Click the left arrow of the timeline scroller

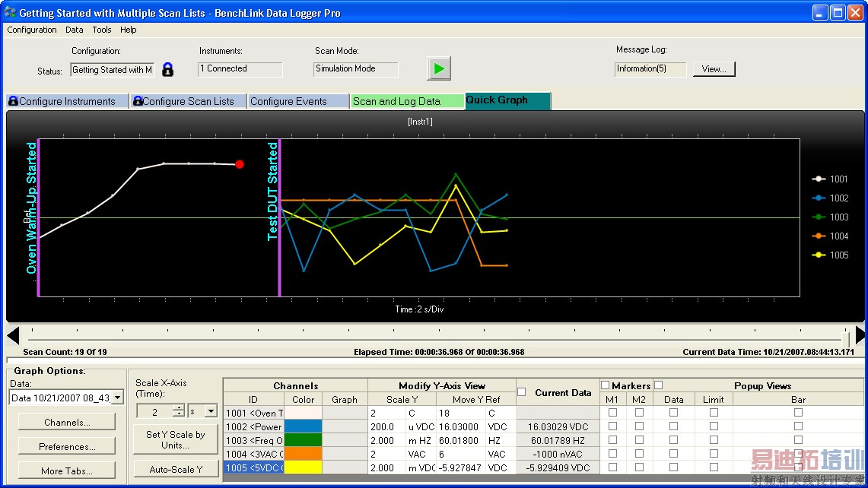tap(13, 335)
